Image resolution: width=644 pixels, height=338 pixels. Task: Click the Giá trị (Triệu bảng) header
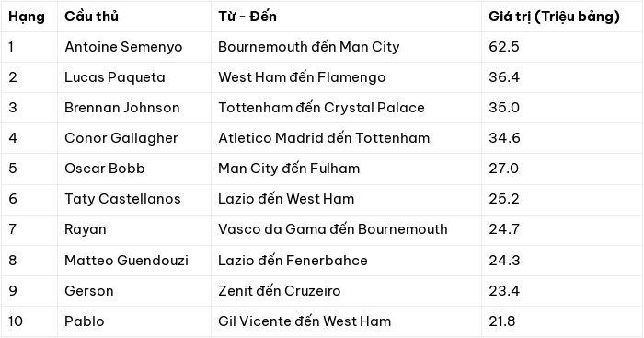coord(562,17)
